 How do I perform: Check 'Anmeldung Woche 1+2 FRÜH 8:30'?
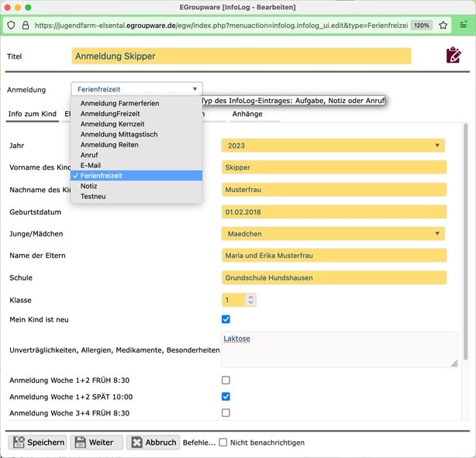tap(226, 380)
